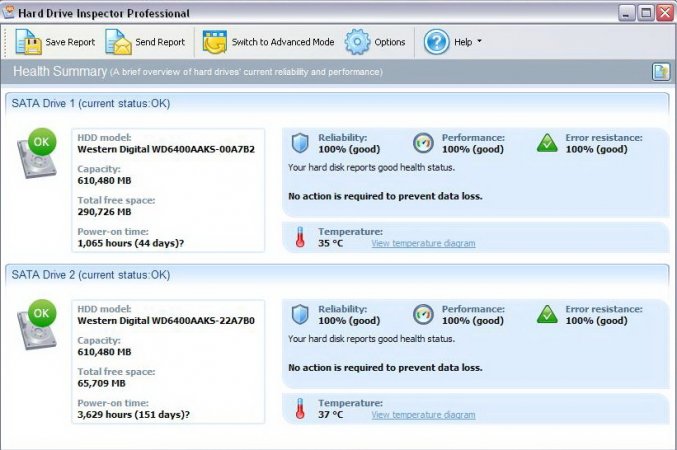Click the thermometer icon next to 35 °C
This screenshot has height=450, width=677.
coord(300,237)
